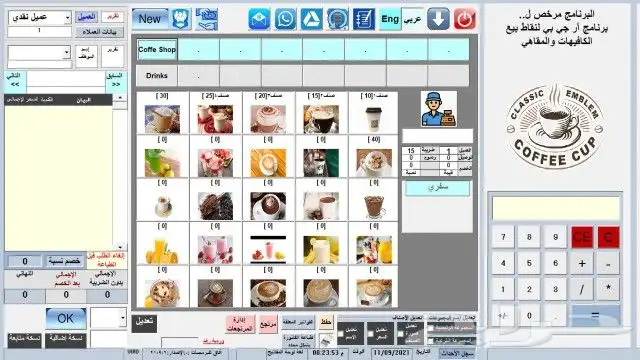Select the Drinks subcategory tab

tap(157, 76)
